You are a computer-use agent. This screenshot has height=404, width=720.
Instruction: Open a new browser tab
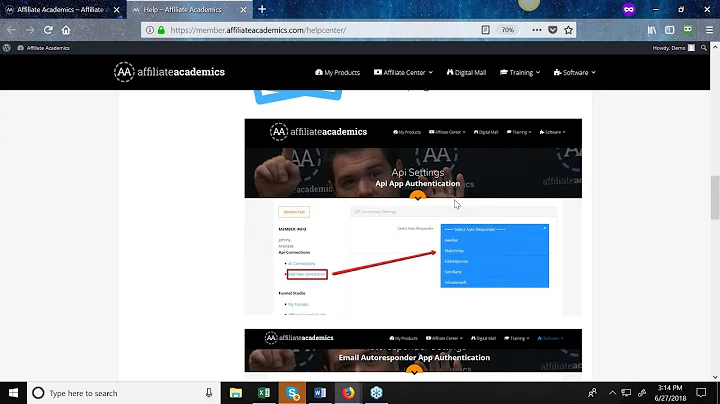(262, 9)
